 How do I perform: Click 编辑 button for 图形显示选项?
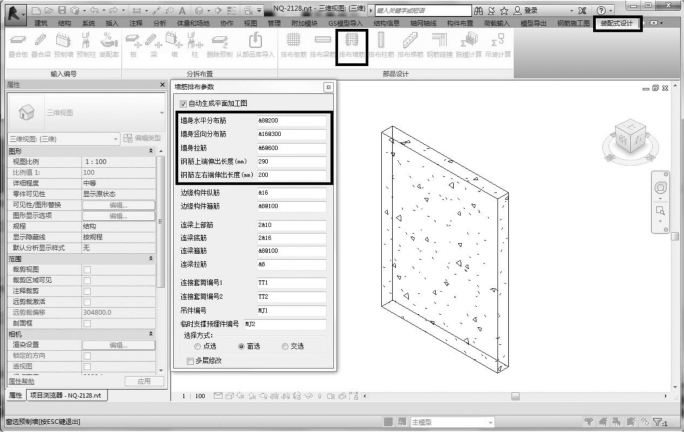point(118,216)
